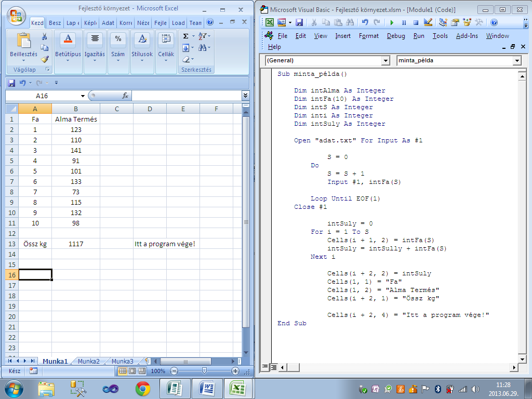Click the Reset stop icon in VBA toolbar
The height and width of the screenshot is (399, 532).
tap(416, 22)
